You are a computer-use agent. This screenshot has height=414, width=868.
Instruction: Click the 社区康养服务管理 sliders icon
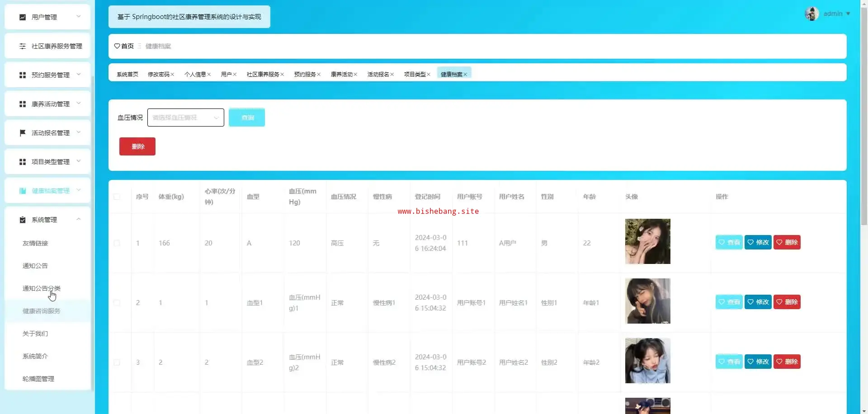pyautogui.click(x=23, y=46)
